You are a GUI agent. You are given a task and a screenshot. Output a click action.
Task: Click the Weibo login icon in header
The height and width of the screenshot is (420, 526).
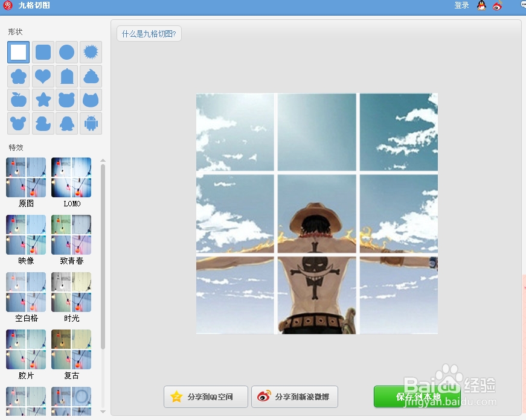pos(498,5)
